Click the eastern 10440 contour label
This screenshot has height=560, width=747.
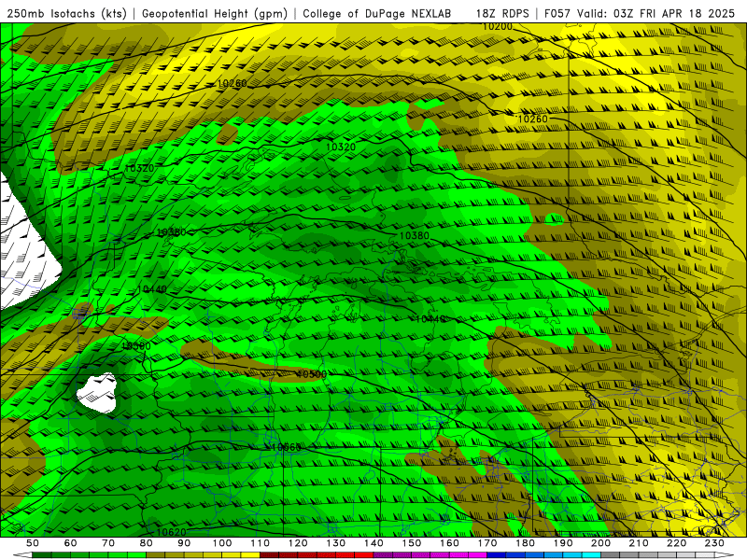[430, 319]
